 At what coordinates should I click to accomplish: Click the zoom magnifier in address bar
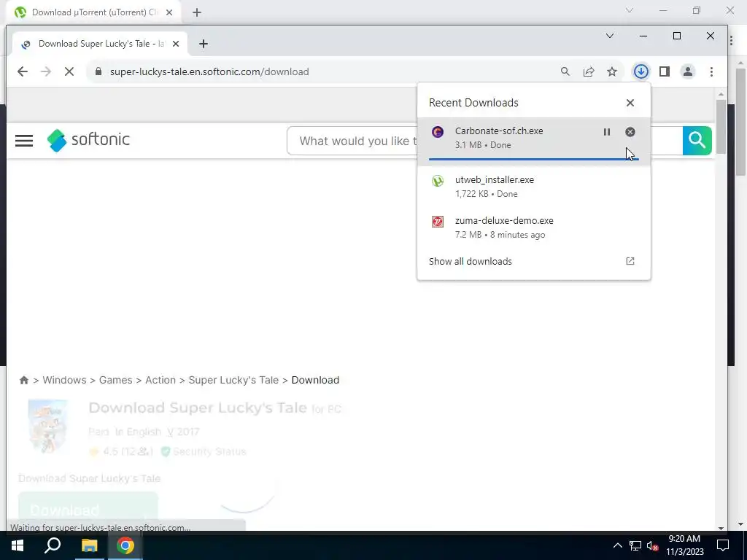click(565, 71)
